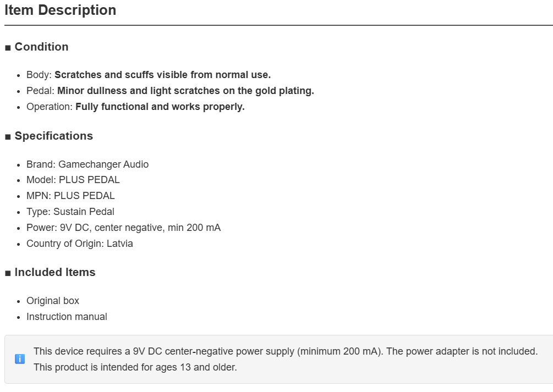Click the Specifications section heading
Image resolution: width=553 pixels, height=392 pixels.
[x=54, y=136]
